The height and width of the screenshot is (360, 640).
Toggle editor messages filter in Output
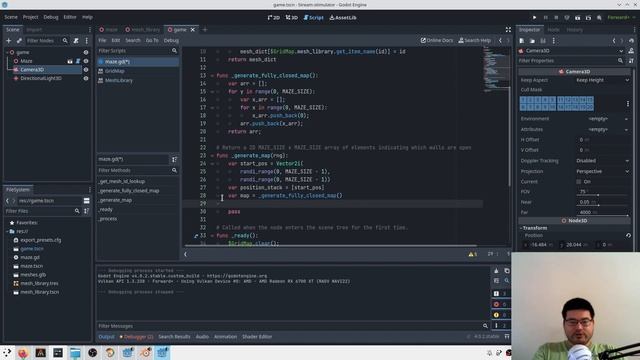click(500, 326)
